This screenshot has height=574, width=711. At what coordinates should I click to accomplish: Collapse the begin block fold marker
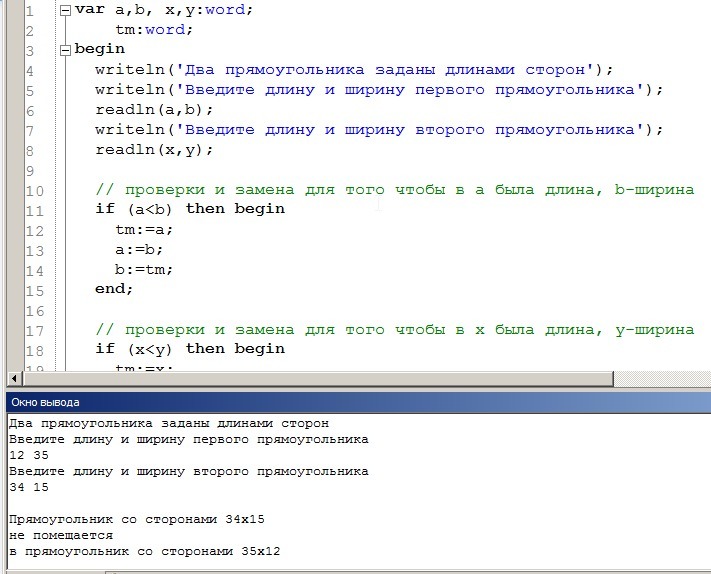pyautogui.click(x=66, y=50)
